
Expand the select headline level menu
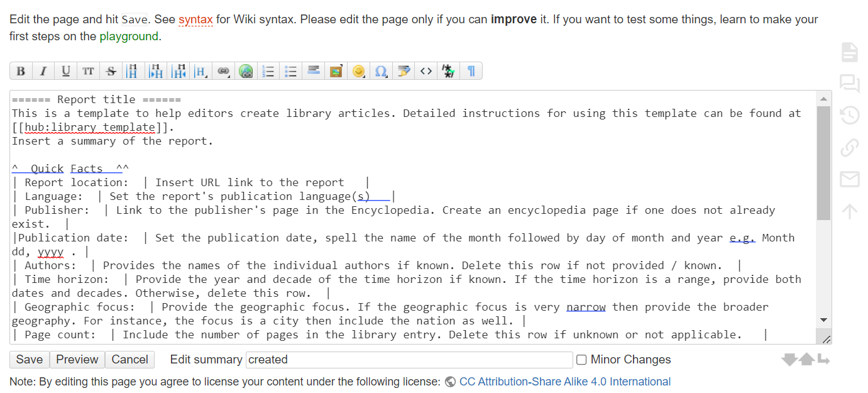pyautogui.click(x=201, y=71)
